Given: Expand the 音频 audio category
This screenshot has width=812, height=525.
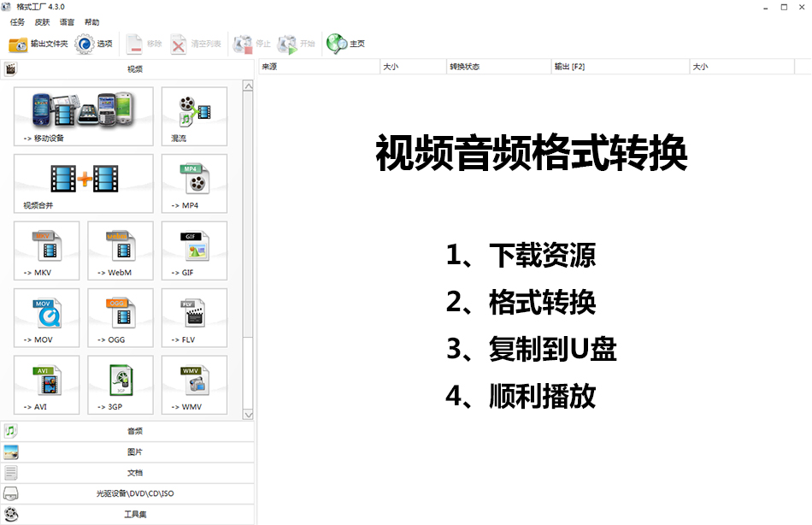Looking at the screenshot, I should pyautogui.click(x=127, y=431).
